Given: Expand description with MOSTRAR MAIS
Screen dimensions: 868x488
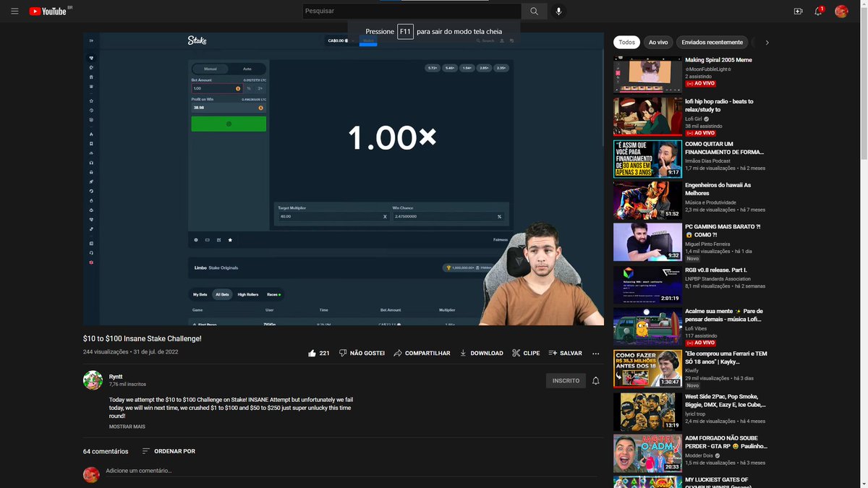Looking at the screenshot, I should [x=127, y=427].
